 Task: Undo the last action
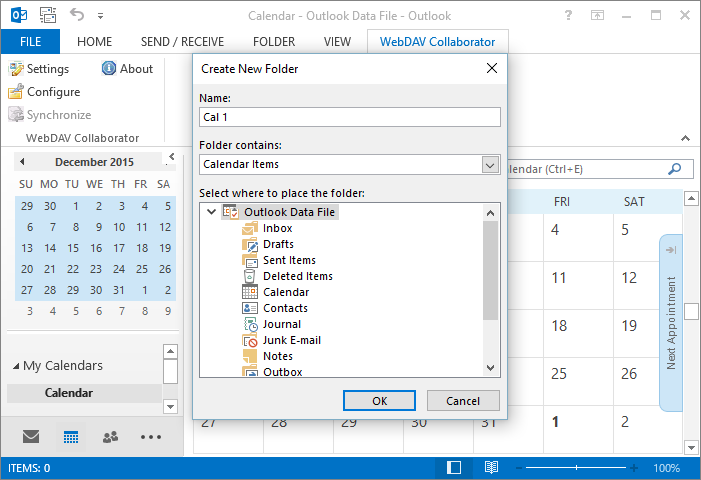(x=77, y=15)
